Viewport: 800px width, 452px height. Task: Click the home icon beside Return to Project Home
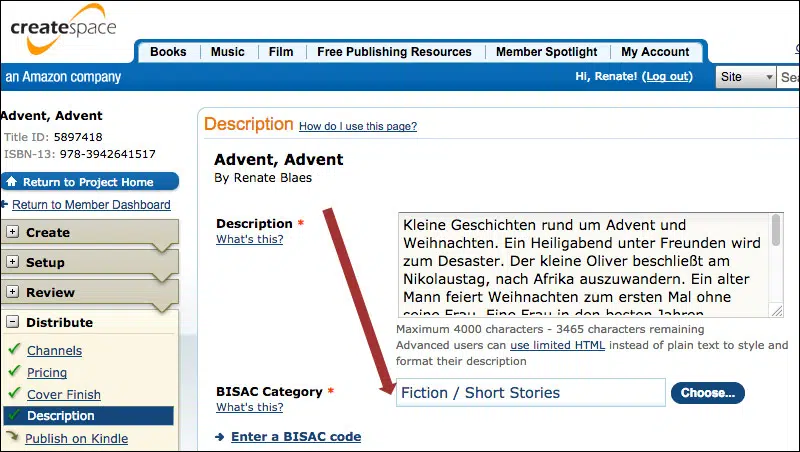tap(12, 182)
